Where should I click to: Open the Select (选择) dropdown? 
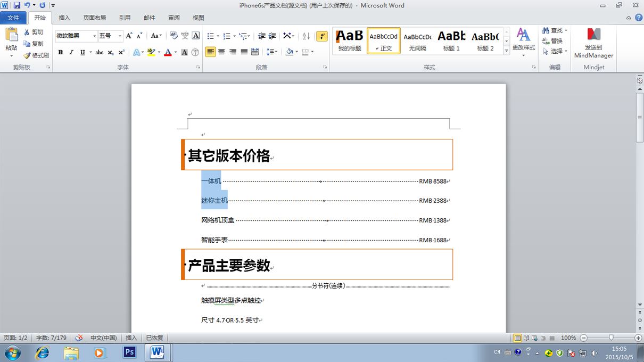tap(555, 51)
